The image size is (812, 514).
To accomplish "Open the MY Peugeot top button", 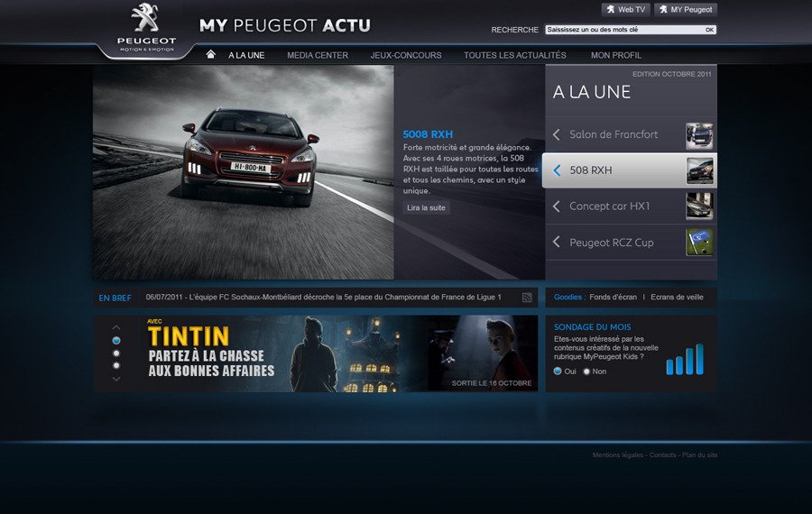I will [x=686, y=10].
